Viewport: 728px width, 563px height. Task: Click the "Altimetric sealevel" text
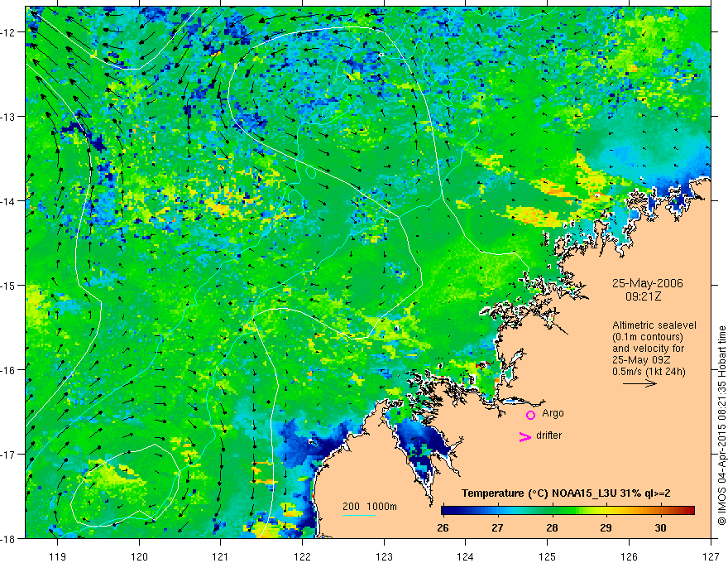click(654, 325)
